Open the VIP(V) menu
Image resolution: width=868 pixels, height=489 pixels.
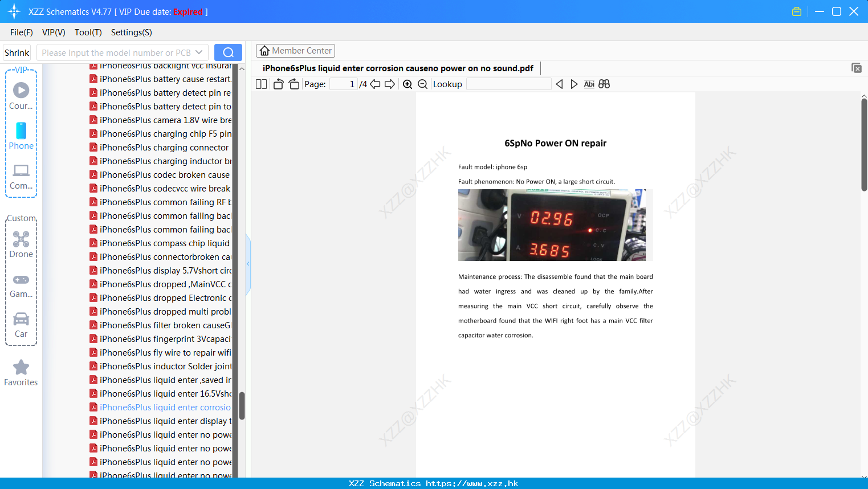(x=54, y=32)
